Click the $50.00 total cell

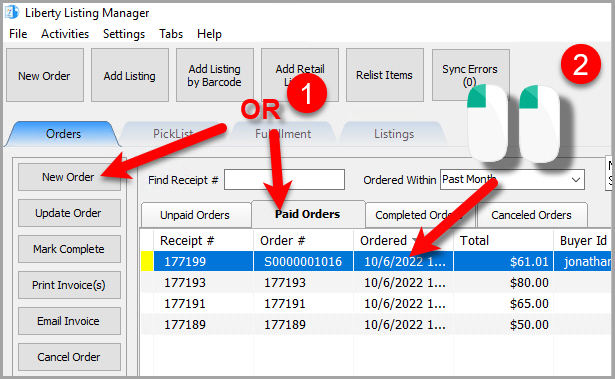503,325
